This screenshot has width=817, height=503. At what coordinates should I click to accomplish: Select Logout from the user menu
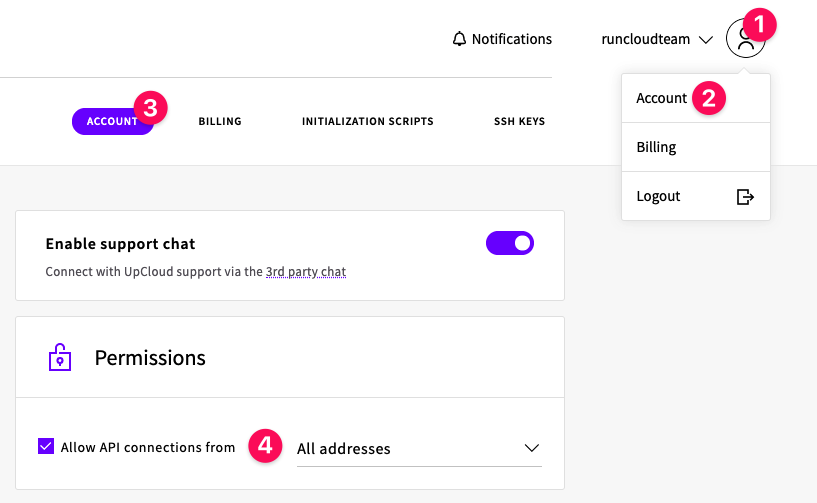659,196
